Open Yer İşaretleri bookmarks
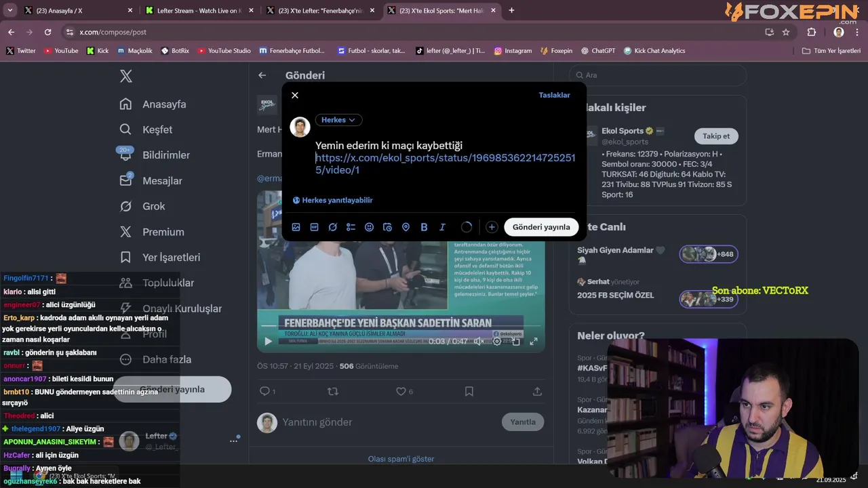 coord(159,258)
